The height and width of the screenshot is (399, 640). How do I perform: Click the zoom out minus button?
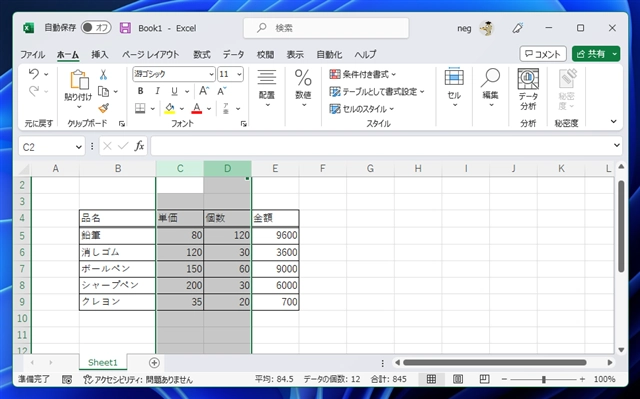504,379
